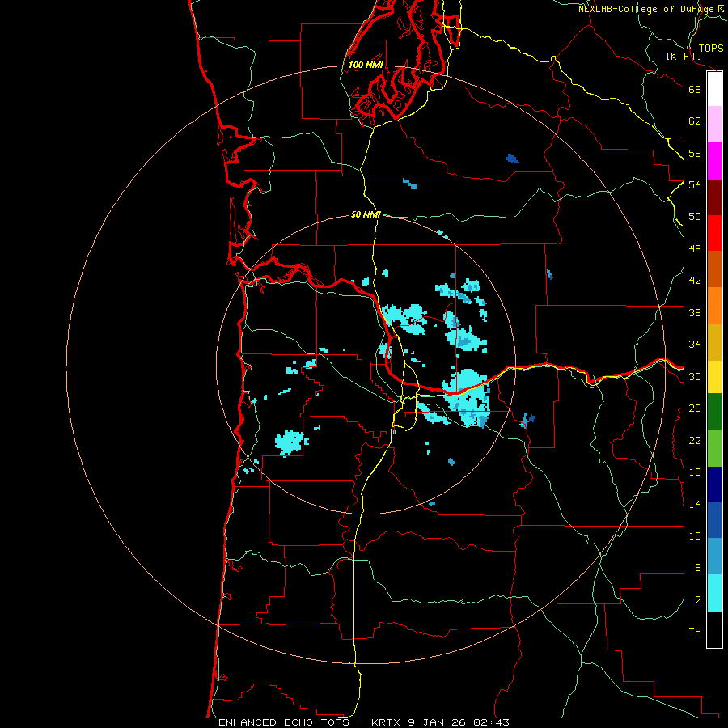Image resolution: width=728 pixels, height=728 pixels.
Task: Click the 54 value on the legend scale
Action: point(695,184)
